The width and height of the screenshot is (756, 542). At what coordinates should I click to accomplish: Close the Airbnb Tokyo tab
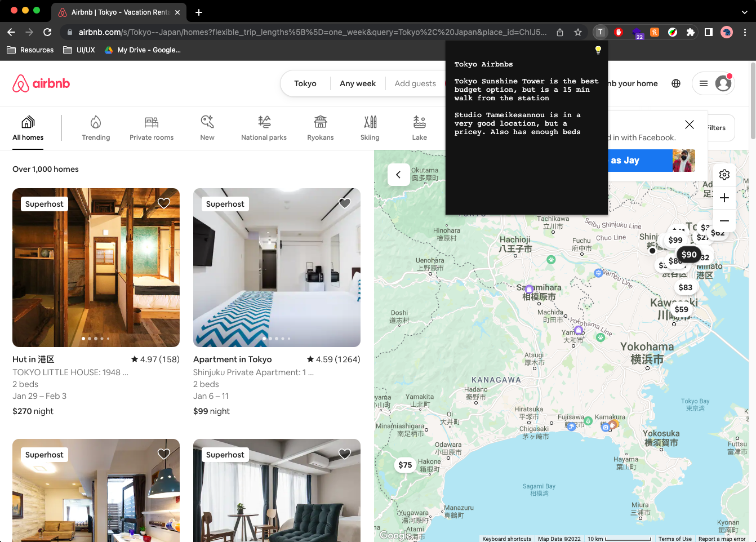click(177, 12)
